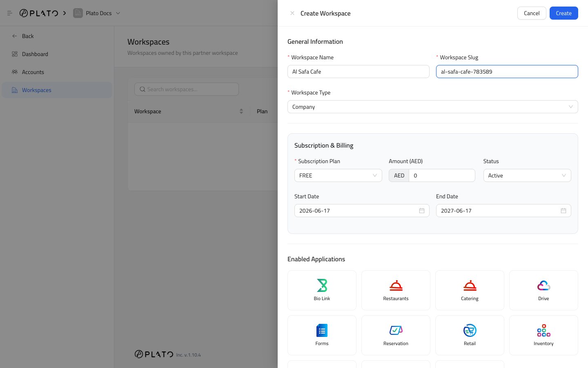This screenshot has width=588, height=368.
Task: Click the blue Create button
Action: pyautogui.click(x=564, y=13)
